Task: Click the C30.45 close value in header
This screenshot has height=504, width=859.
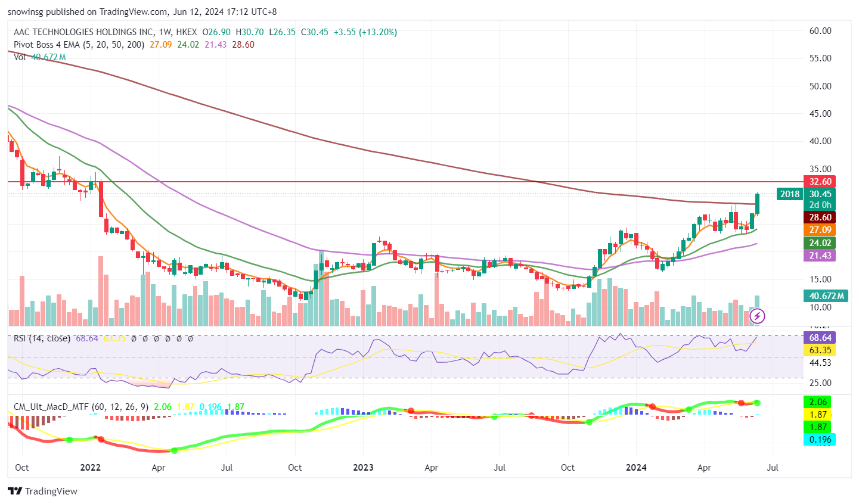Action: click(x=315, y=32)
